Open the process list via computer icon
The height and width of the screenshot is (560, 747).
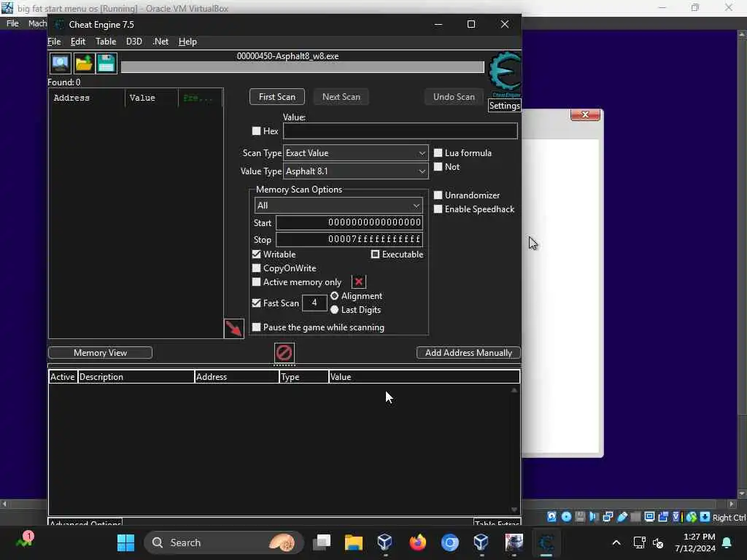60,63
